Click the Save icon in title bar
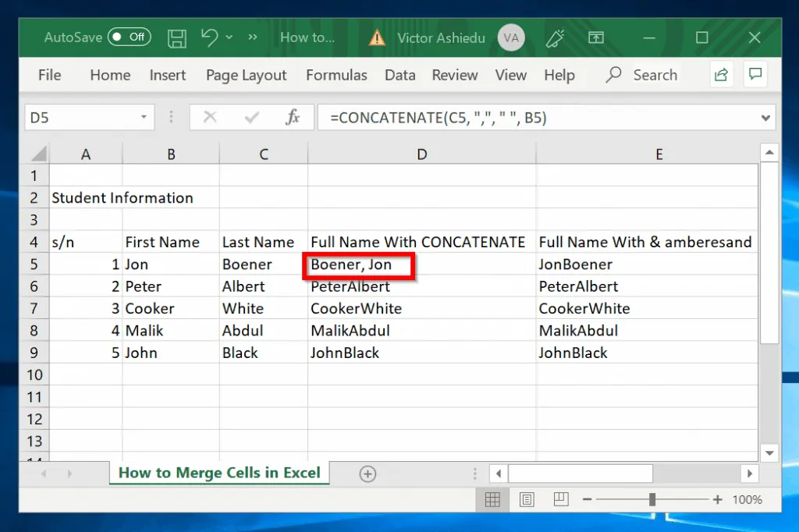This screenshot has width=799, height=532. point(177,37)
